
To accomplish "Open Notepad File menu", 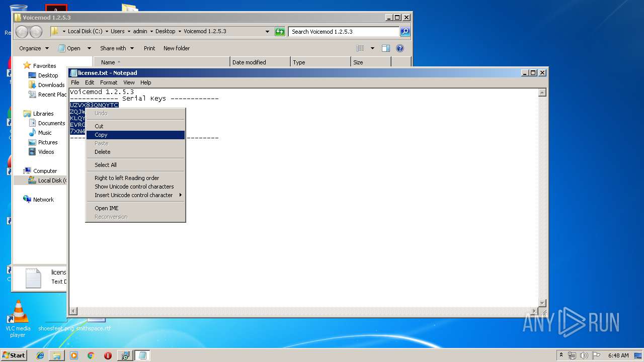I will [x=75, y=82].
